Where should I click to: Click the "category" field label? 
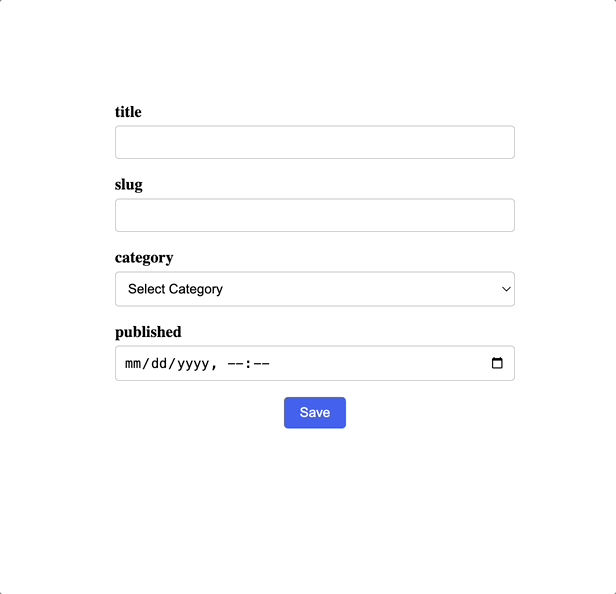144,258
